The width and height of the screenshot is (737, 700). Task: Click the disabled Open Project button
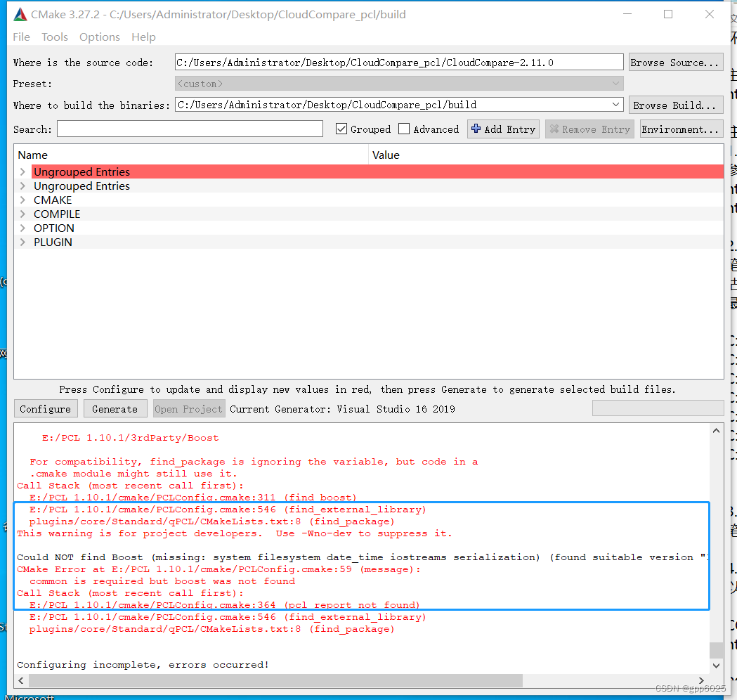pyautogui.click(x=188, y=408)
